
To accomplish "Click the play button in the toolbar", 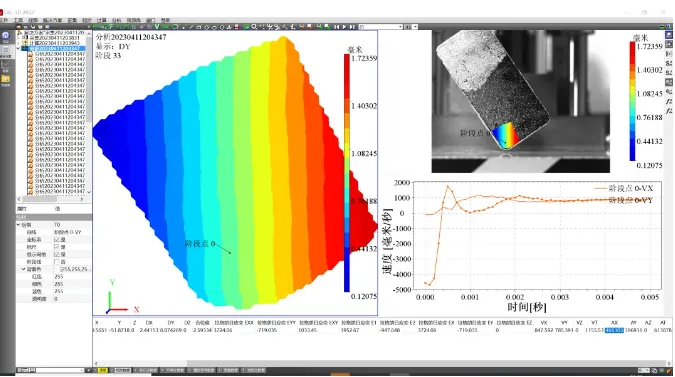I will 344,27.
